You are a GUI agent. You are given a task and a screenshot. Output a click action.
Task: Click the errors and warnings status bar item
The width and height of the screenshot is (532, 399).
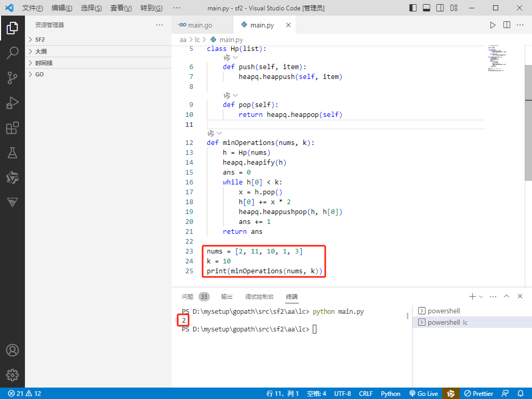point(24,394)
